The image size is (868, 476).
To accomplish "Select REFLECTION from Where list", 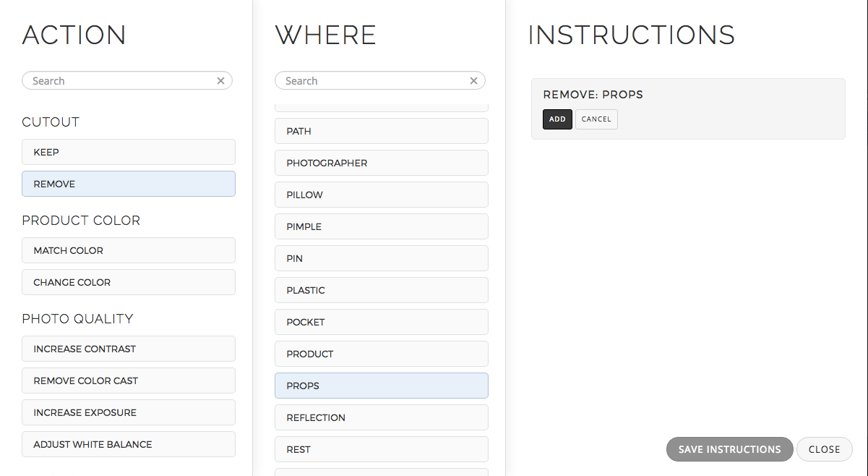I will [x=382, y=417].
